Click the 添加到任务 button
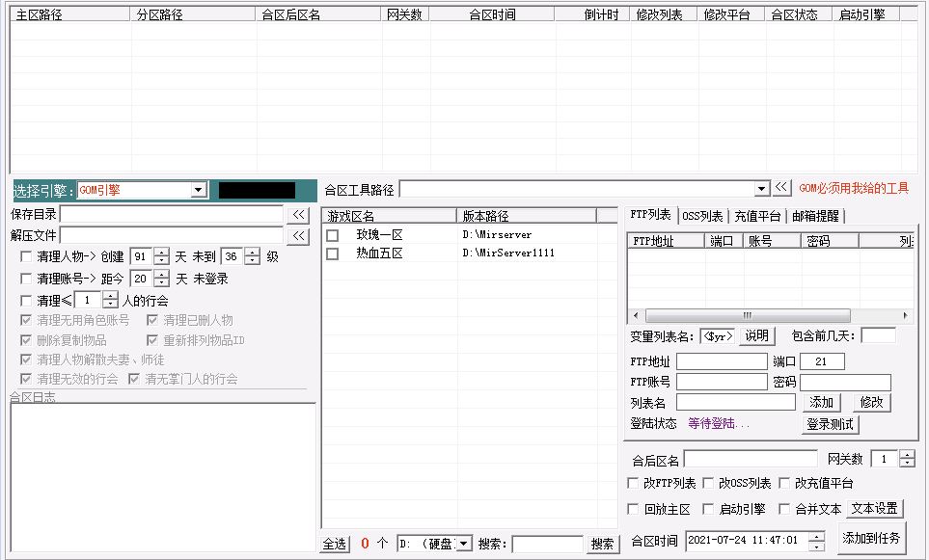Screen dimensions: 929x560 (871, 538)
